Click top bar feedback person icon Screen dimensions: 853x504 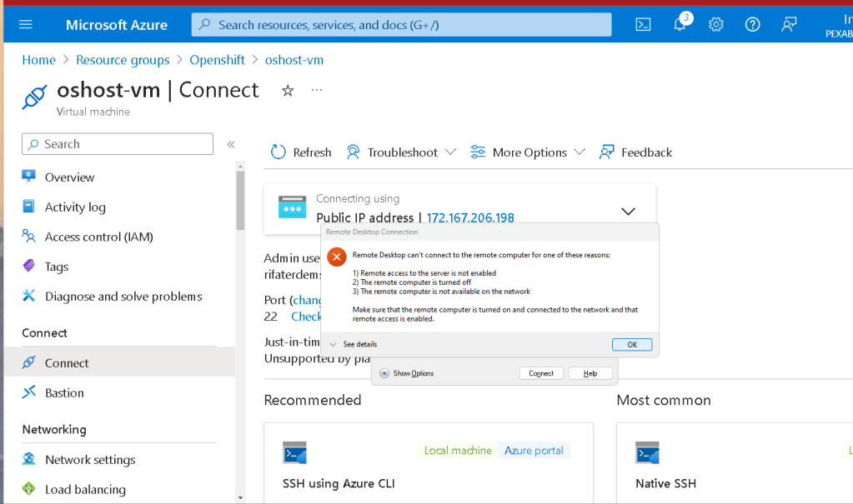[789, 24]
